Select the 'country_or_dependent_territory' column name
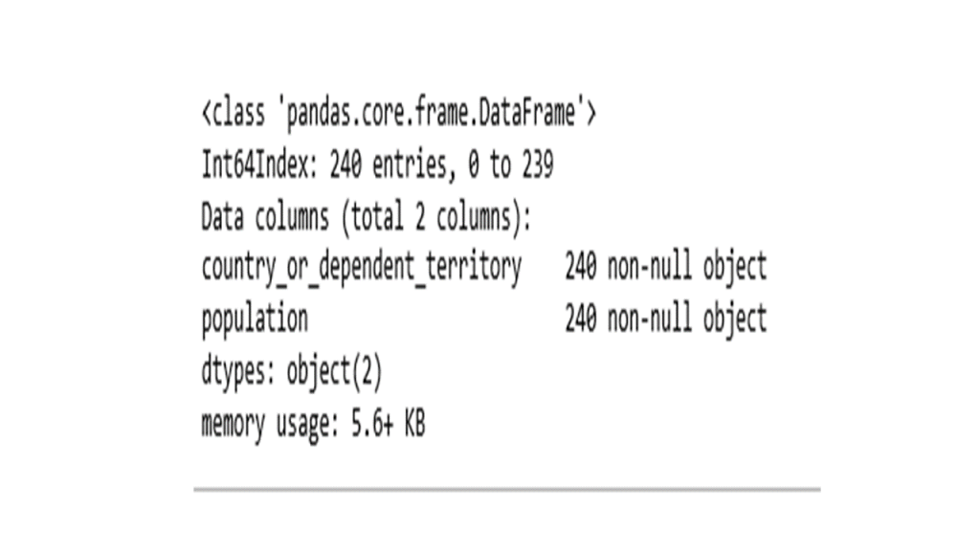Viewport: 980px width, 551px height. [x=361, y=269]
